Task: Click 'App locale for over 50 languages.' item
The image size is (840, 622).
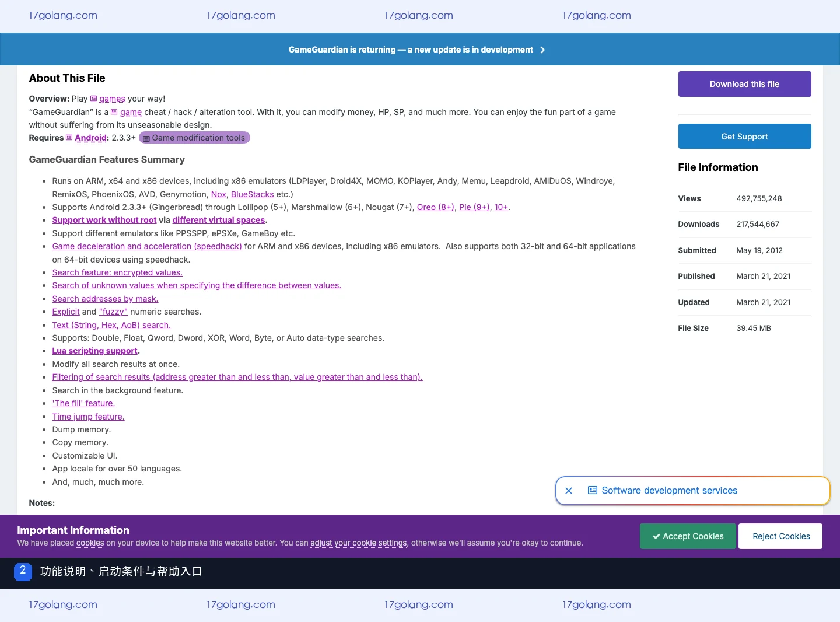Action: coord(117,469)
